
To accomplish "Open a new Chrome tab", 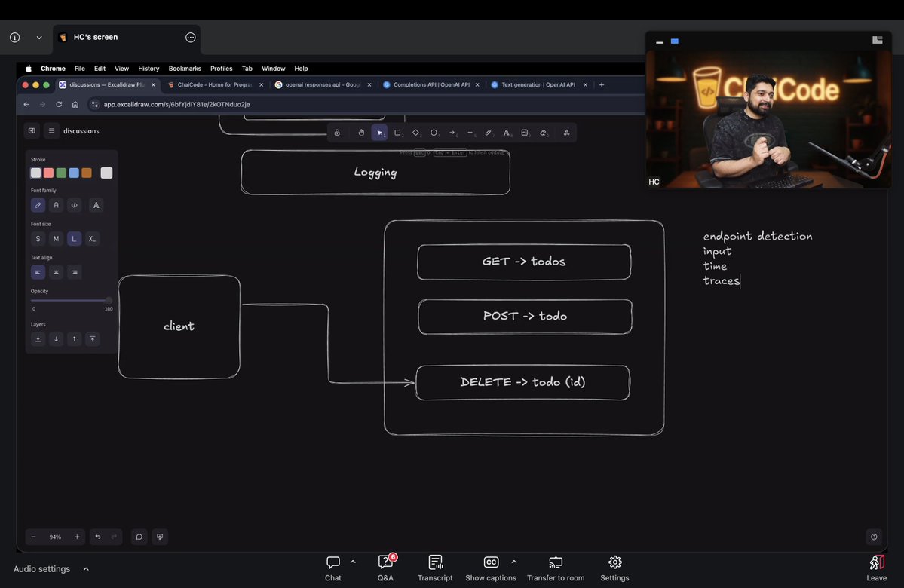I will pyautogui.click(x=602, y=84).
